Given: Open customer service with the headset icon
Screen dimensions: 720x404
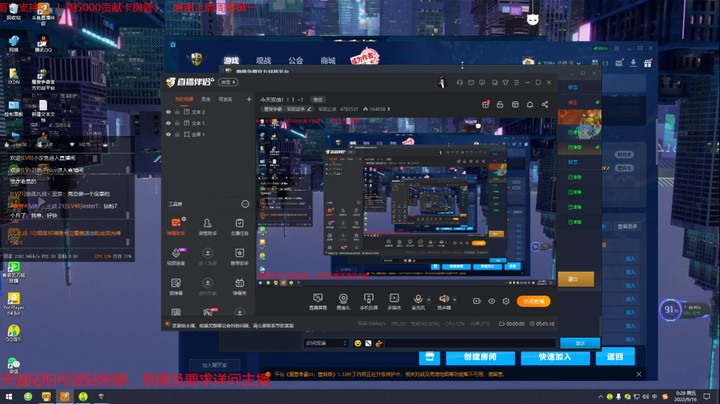Looking at the screenshot, I should coord(460,83).
